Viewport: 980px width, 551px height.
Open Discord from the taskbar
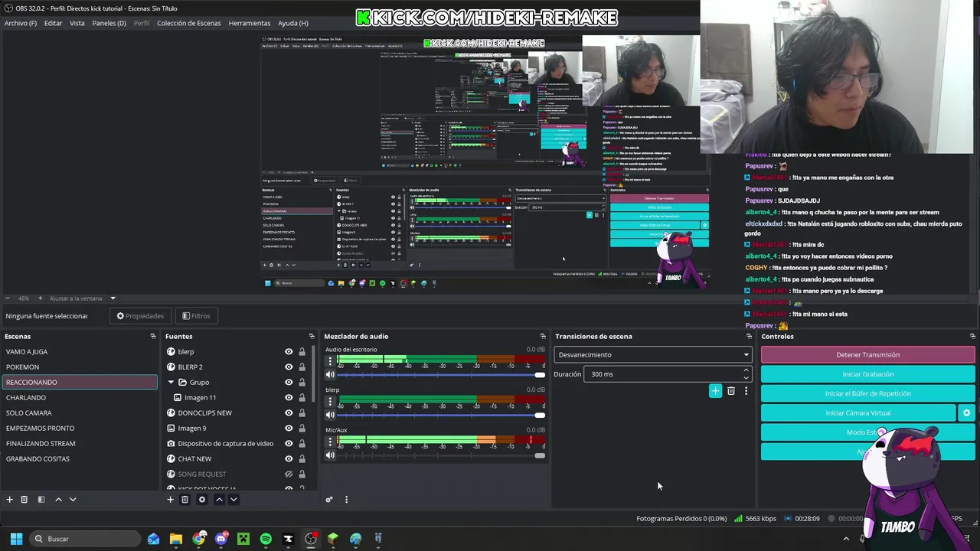[221, 539]
